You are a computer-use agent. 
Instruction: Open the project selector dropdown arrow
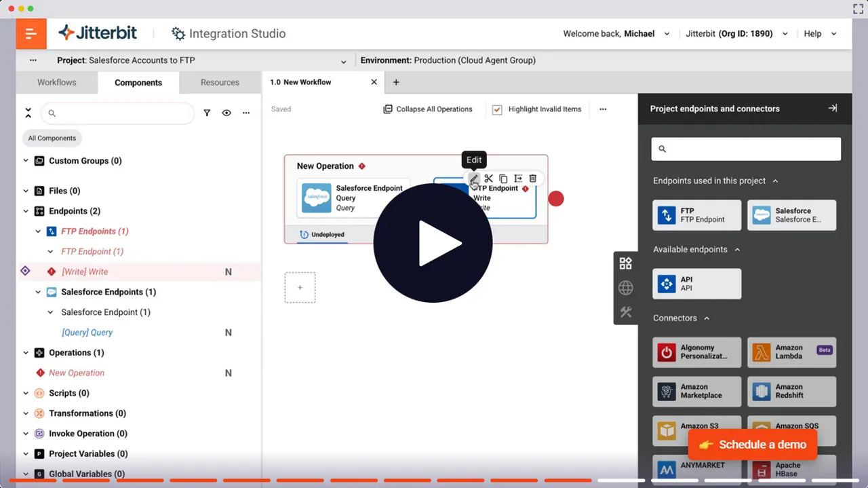click(344, 61)
